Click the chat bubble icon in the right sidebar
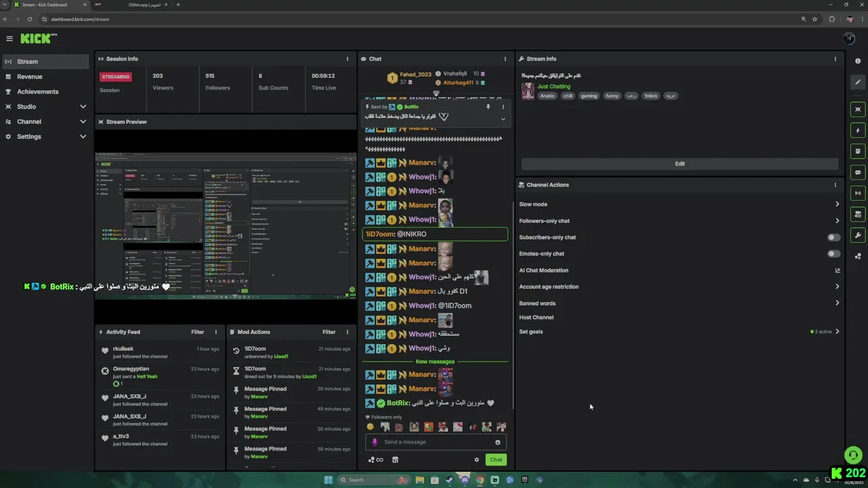Screen dimensions: 868x488 [858, 172]
